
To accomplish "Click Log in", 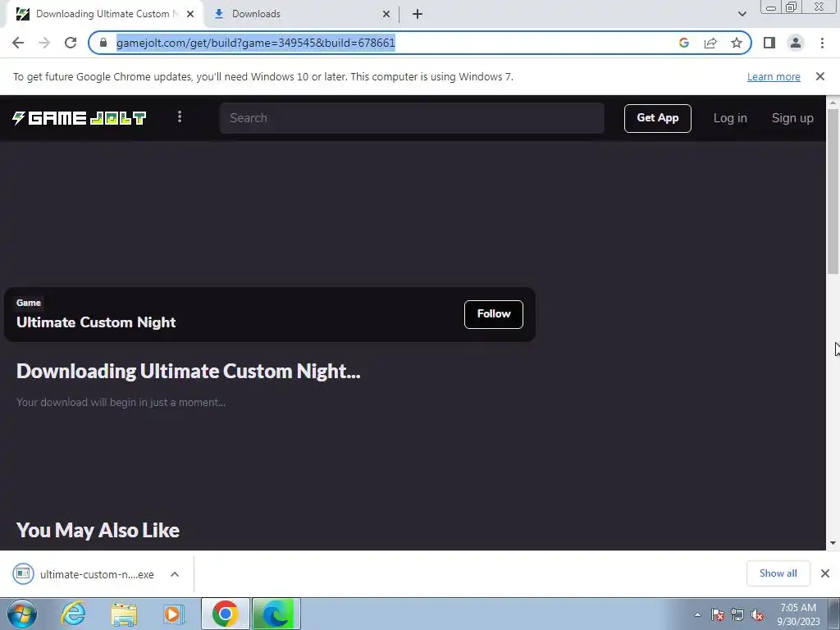I will [729, 118].
